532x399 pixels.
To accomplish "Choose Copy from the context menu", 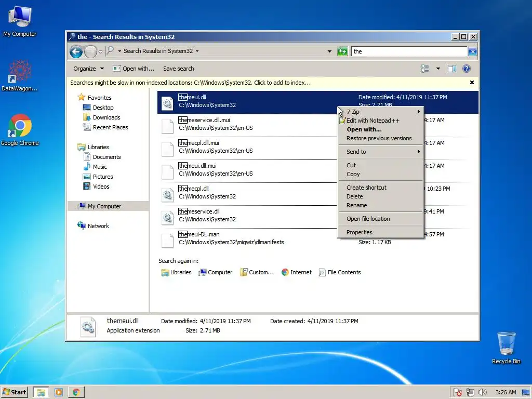I will pos(381,174).
